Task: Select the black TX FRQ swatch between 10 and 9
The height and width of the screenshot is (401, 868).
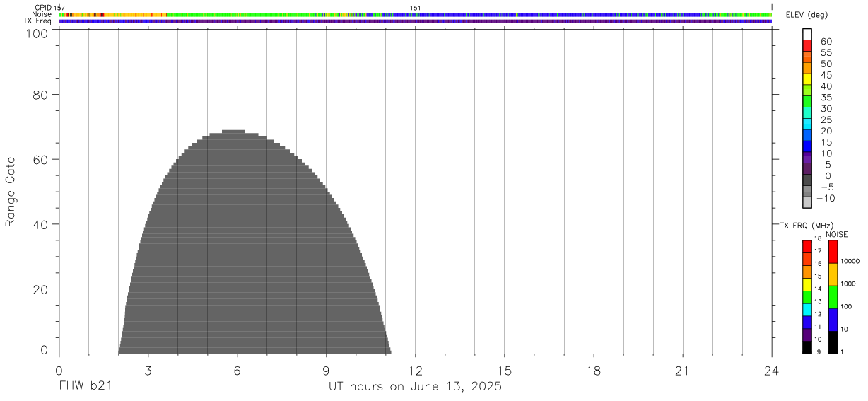Action: tap(807, 347)
